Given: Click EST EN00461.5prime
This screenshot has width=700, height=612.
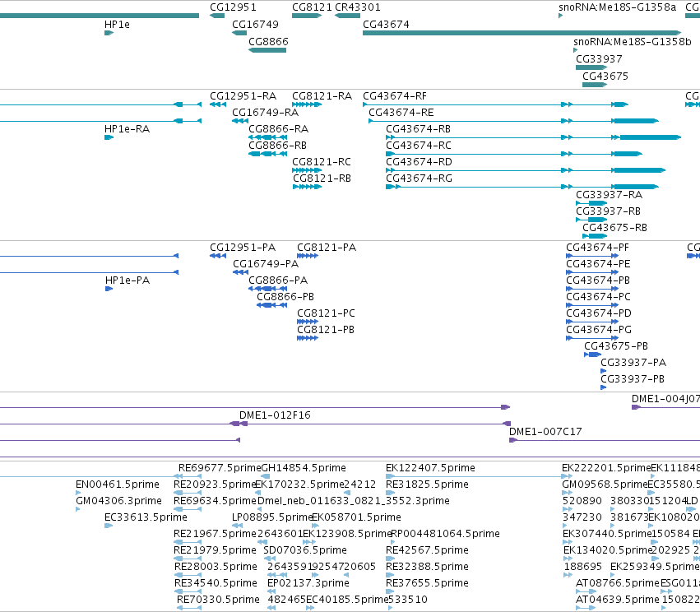Looking at the screenshot, I should [79, 493].
